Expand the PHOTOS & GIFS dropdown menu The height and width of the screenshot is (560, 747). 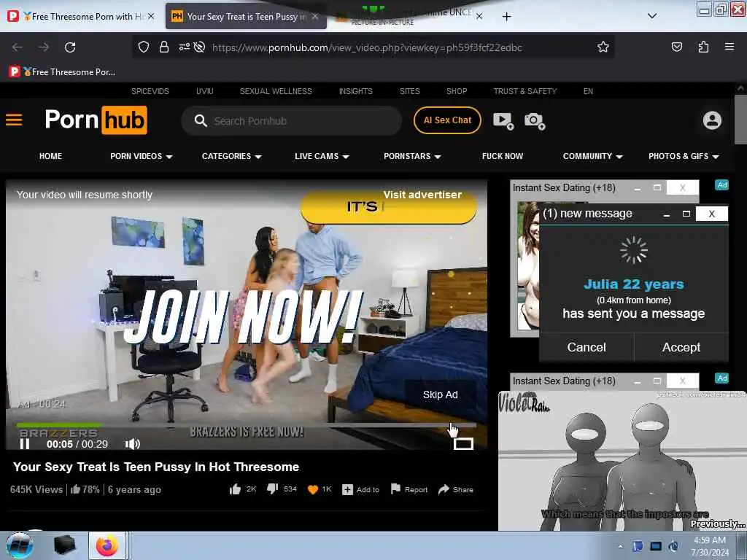coord(684,156)
